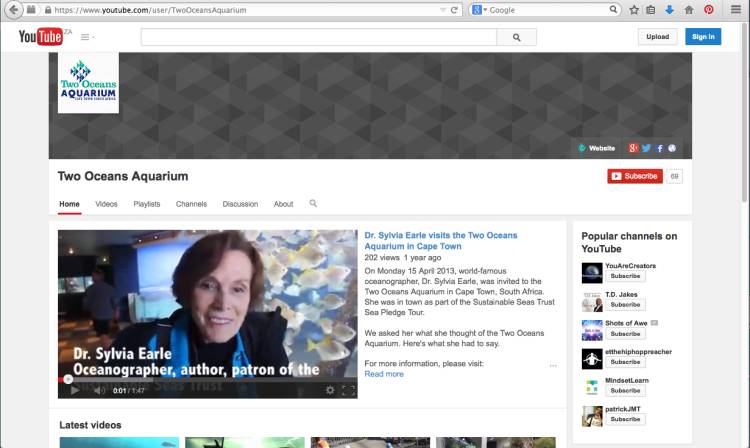Image resolution: width=750 pixels, height=448 pixels.
Task: Open the Facebook icon on channel banner
Action: pyautogui.click(x=660, y=148)
